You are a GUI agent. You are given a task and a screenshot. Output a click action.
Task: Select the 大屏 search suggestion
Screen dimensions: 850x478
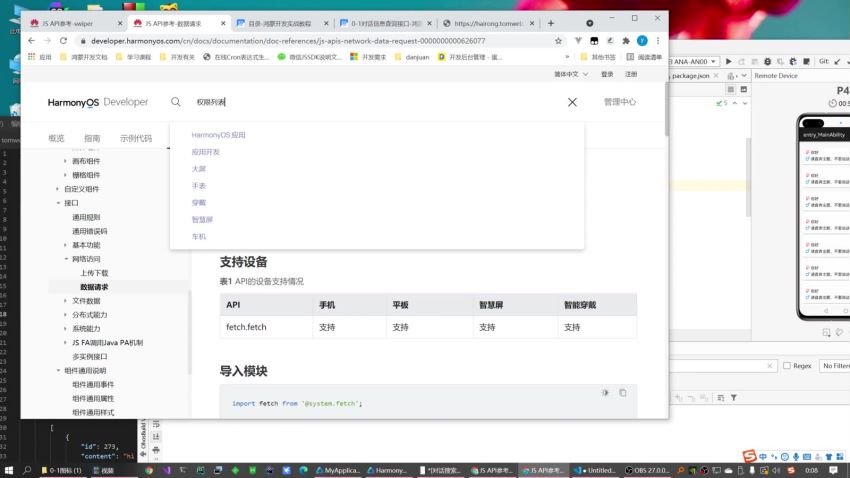(198, 169)
